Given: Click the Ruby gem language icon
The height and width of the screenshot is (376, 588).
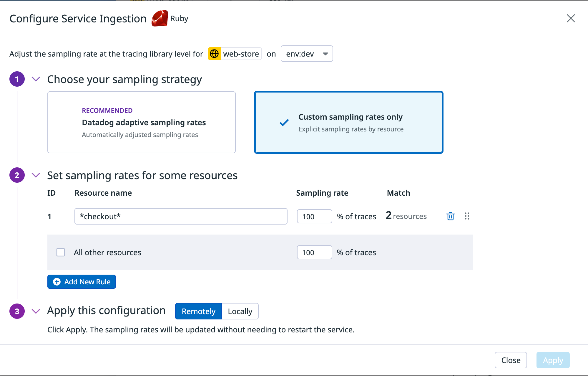Looking at the screenshot, I should [160, 19].
